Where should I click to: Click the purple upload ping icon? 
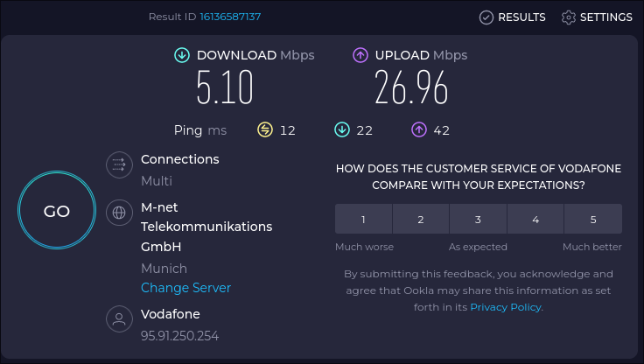[x=419, y=130]
